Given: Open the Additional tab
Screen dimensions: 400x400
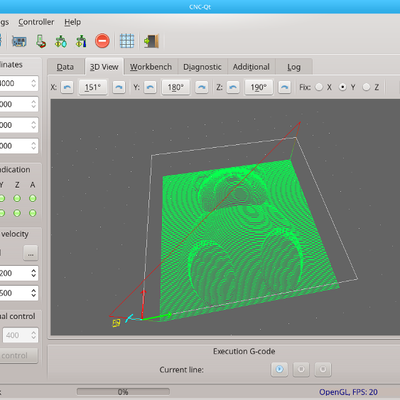Looking at the screenshot, I should [x=251, y=67].
